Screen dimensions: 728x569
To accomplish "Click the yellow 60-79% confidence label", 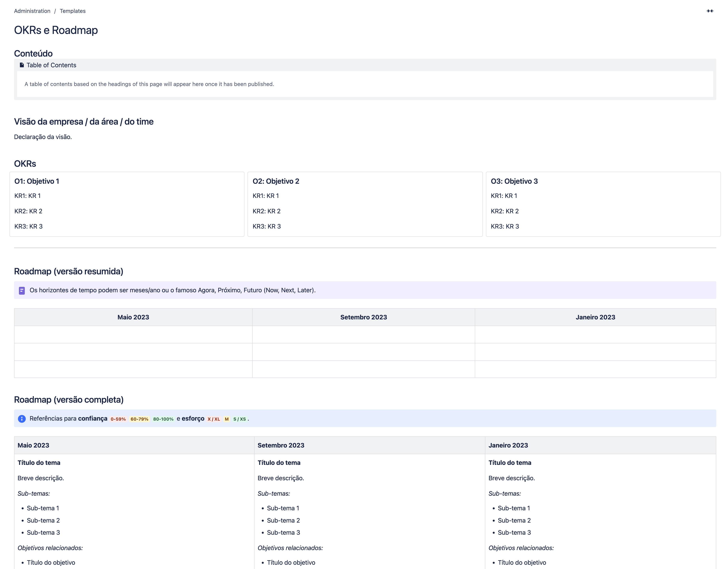I will pyautogui.click(x=139, y=419).
